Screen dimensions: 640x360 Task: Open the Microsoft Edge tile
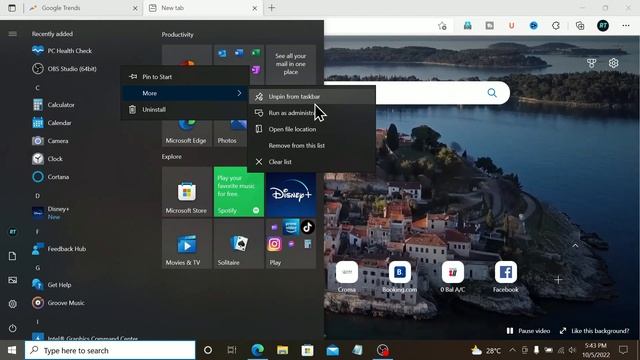point(187,132)
